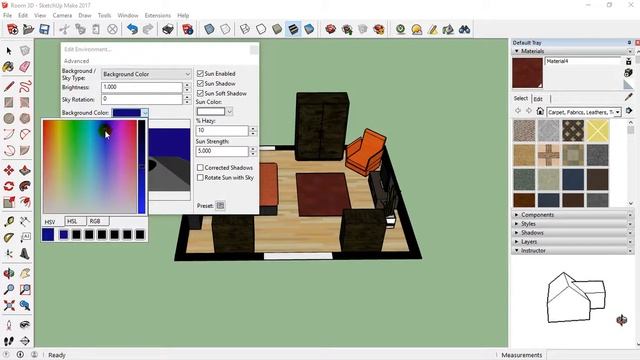Open the Background Color dropdown arrow
The width and height of the screenshot is (640, 360).
click(x=145, y=113)
